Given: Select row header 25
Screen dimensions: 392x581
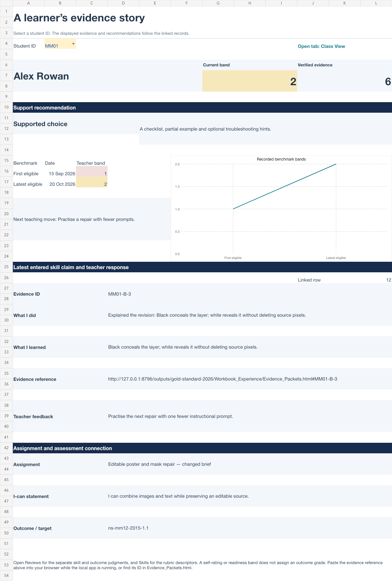Looking at the screenshot, I should point(6,267).
